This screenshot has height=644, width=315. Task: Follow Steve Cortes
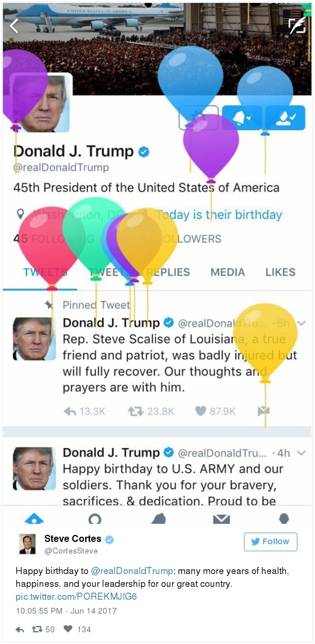pos(271,541)
